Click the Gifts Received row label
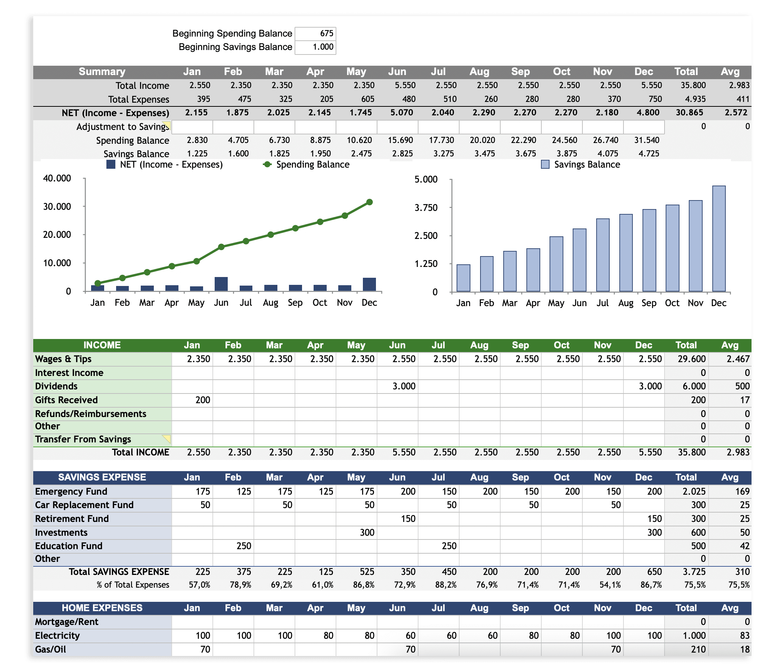This screenshot has height=672, width=784. 66,400
